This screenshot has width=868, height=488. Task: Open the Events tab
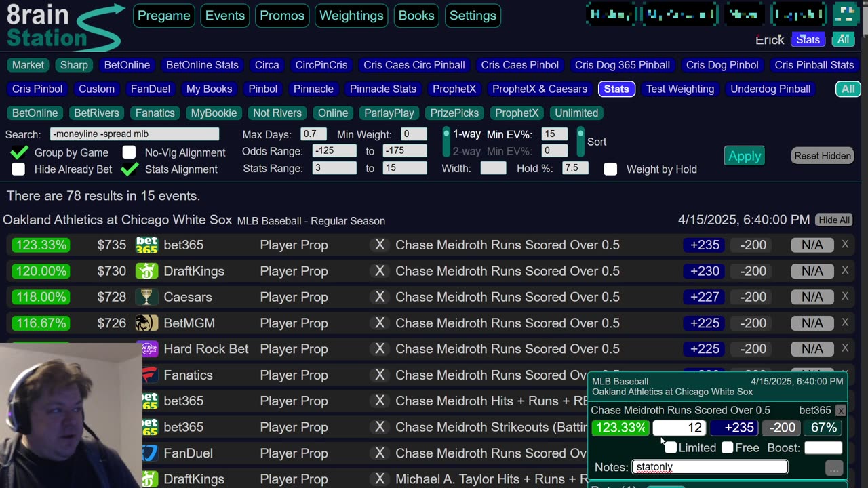(x=225, y=16)
